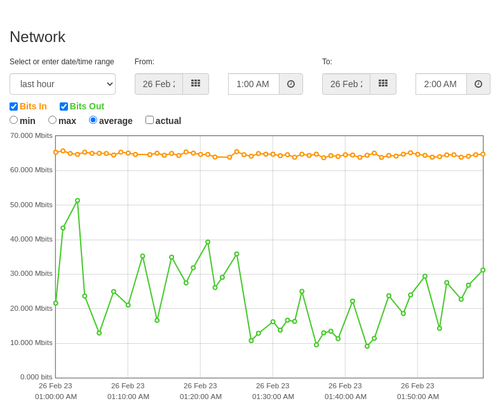Click the To time field 2:00 AM
This screenshot has height=403, width=500.
(441, 84)
